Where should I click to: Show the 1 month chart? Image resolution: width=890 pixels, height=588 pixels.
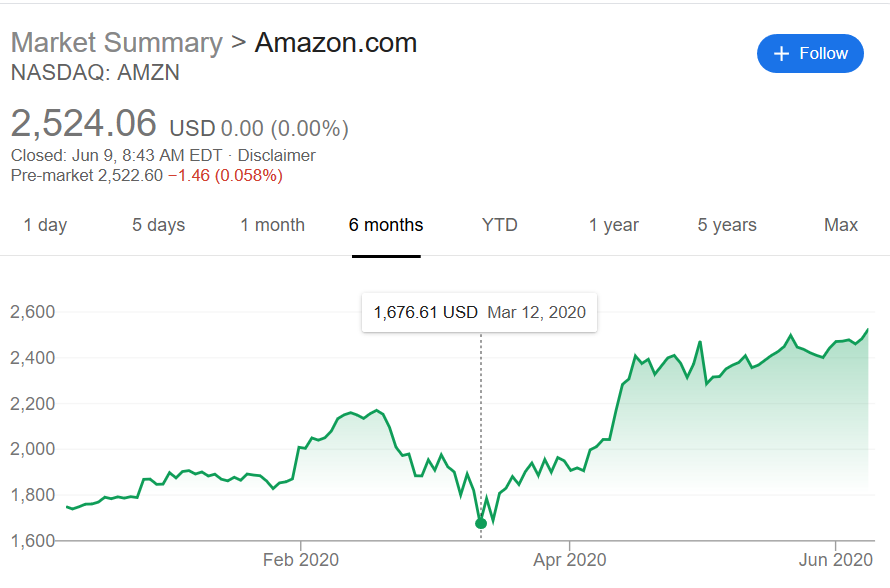tap(272, 225)
